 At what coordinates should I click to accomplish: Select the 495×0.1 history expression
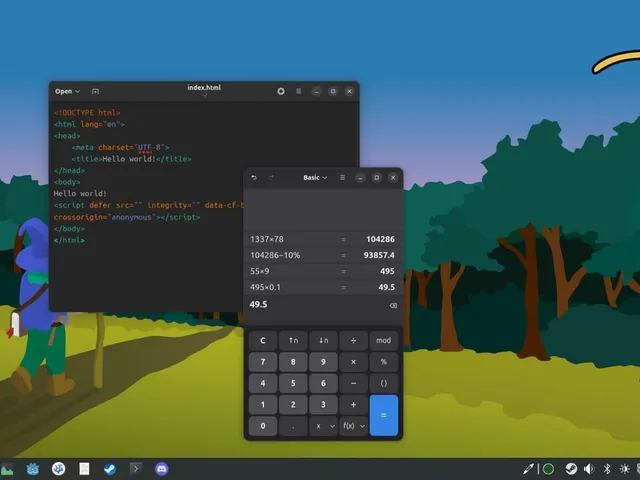click(265, 287)
